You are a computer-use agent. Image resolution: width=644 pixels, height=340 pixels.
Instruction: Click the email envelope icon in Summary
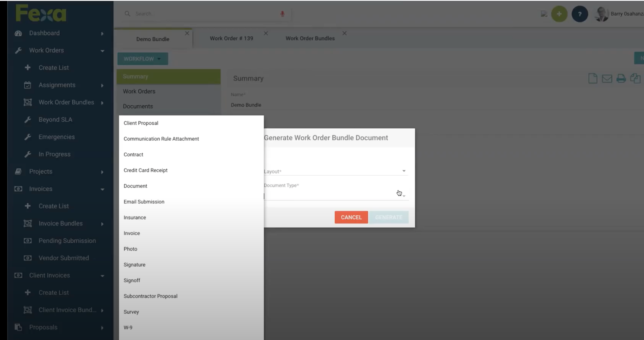[x=607, y=79]
